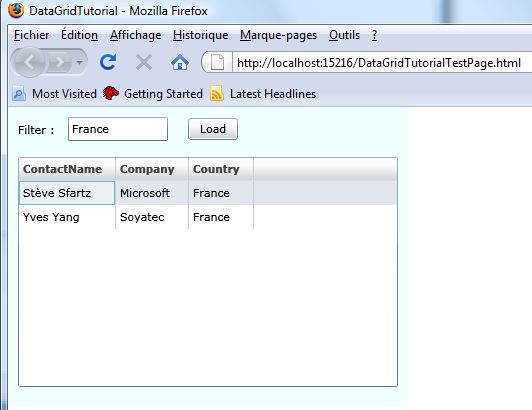Click the Stop loading X icon
This screenshot has height=410, width=532.
tap(144, 62)
